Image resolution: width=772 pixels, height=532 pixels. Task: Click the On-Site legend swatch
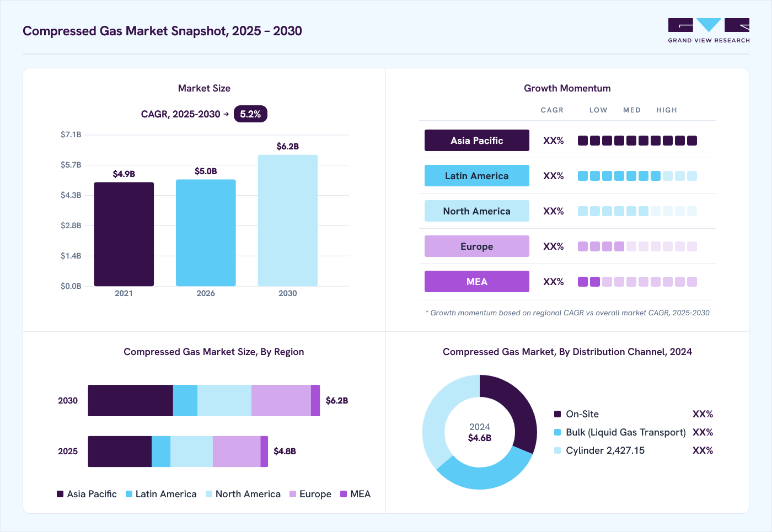tap(557, 414)
